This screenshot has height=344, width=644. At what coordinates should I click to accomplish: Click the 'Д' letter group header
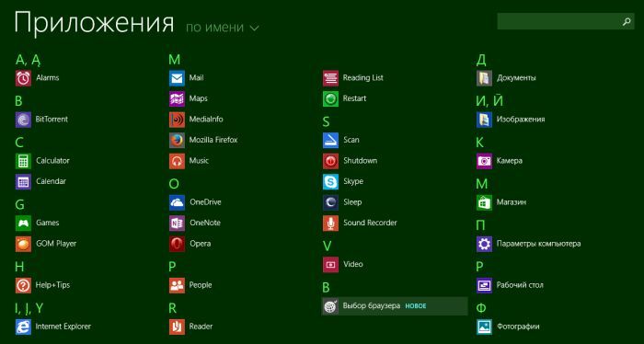(481, 60)
